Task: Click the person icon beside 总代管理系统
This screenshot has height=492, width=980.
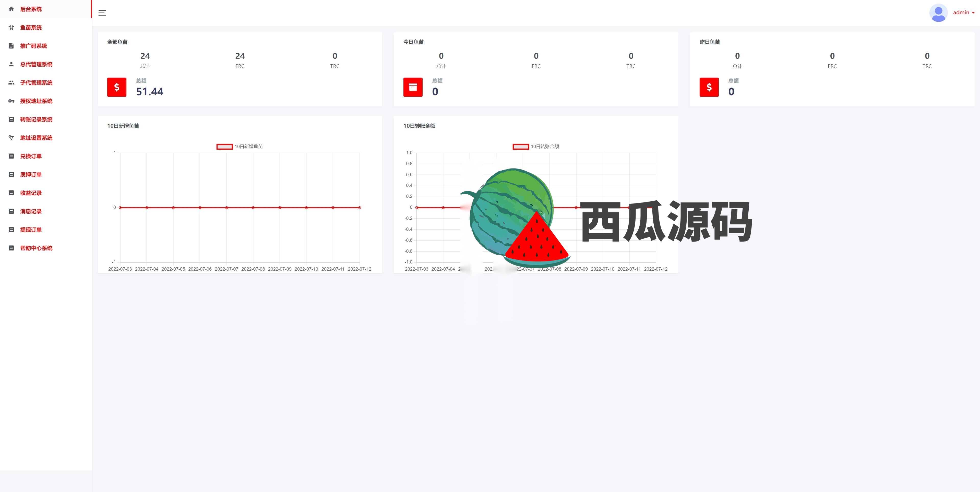Action: [x=11, y=64]
